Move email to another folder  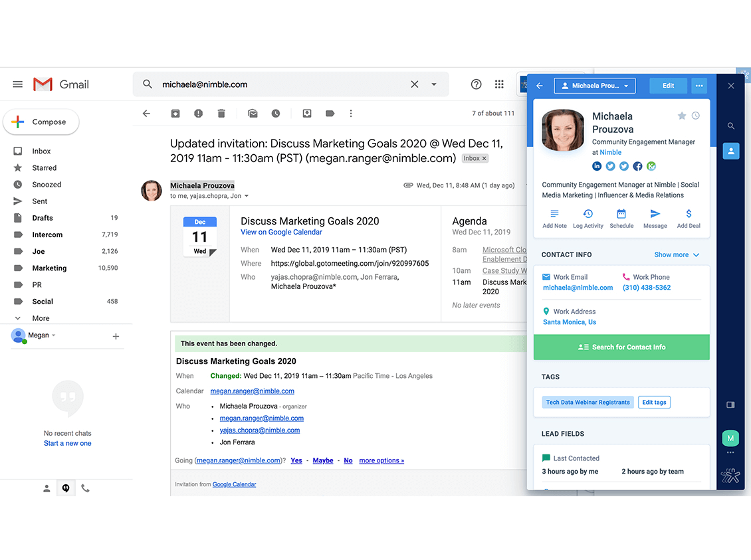[x=307, y=114]
